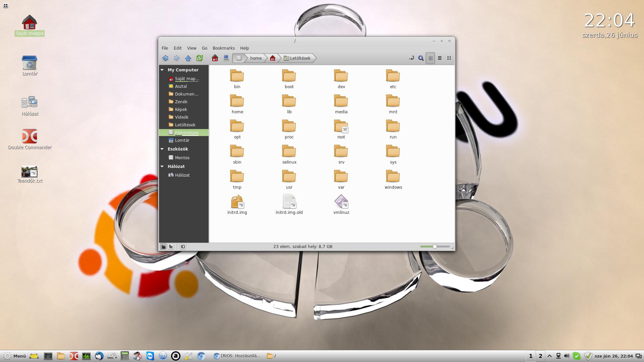Screen dimensions: 644x362
Task: Select the user home breadcrumb icon
Action: click(x=273, y=58)
